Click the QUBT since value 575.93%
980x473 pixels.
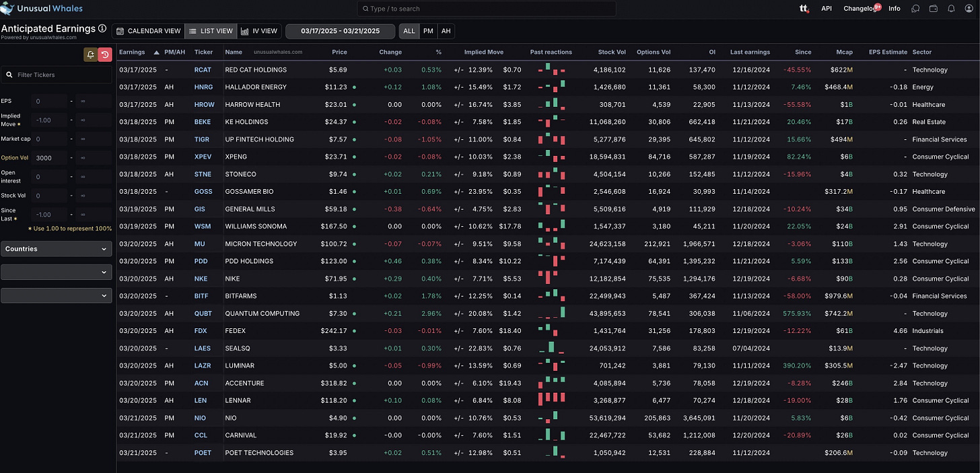pyautogui.click(x=796, y=314)
